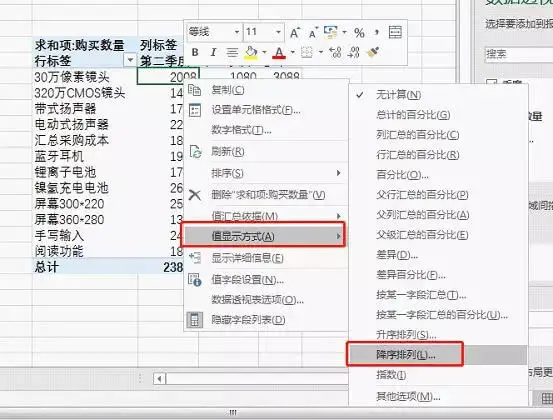The image size is (553, 420).
Task: Select 升序排列(S)...
Action: coord(438,335)
